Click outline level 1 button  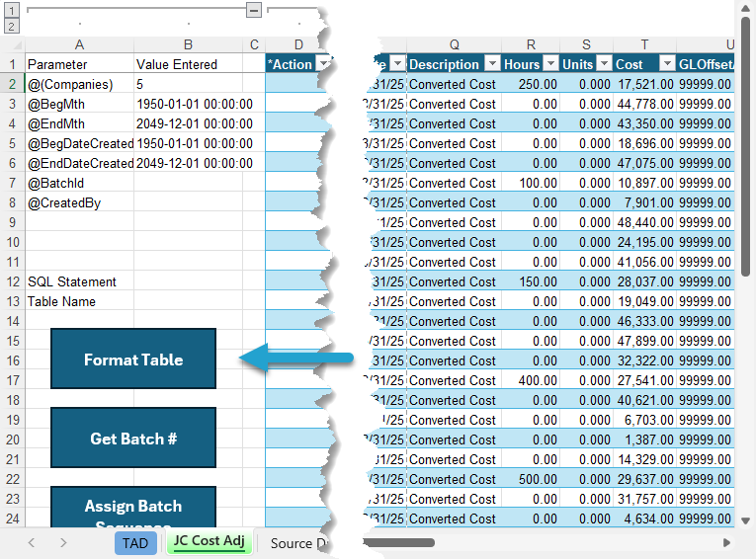(12, 10)
